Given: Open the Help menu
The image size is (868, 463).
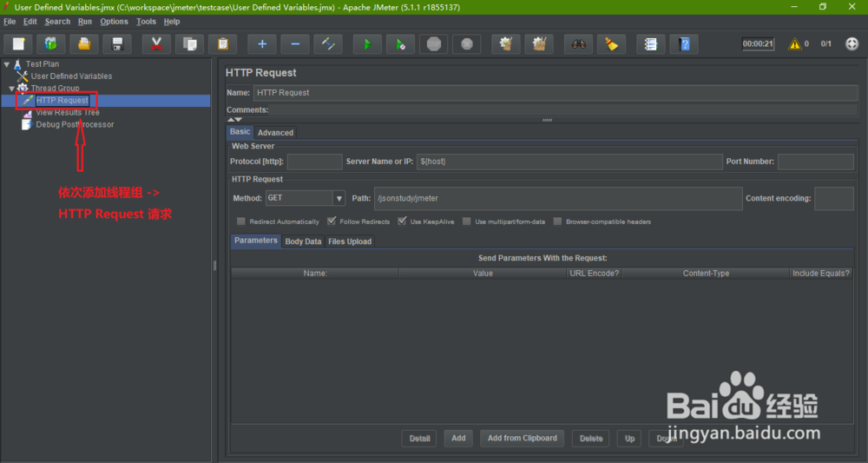Looking at the screenshot, I should (172, 22).
